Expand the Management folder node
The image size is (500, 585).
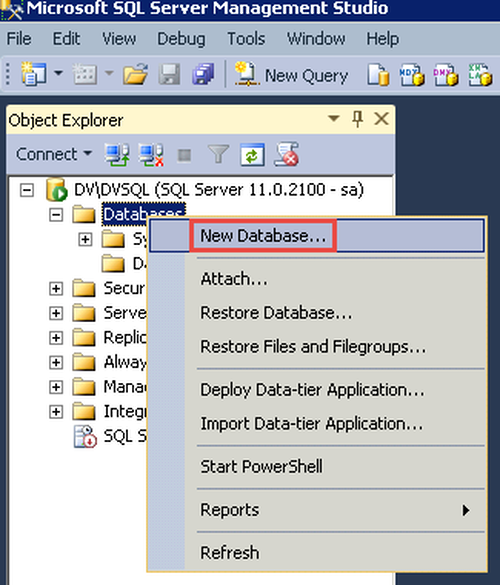click(56, 387)
